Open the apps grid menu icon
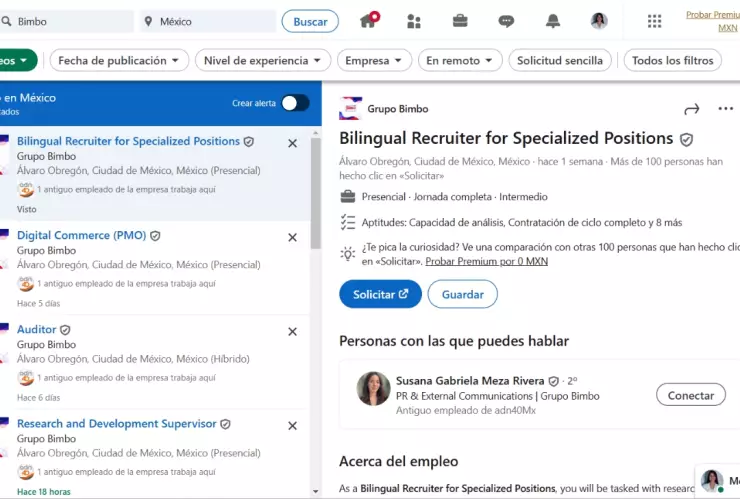Viewport: 740px width, 499px height. coord(654,21)
